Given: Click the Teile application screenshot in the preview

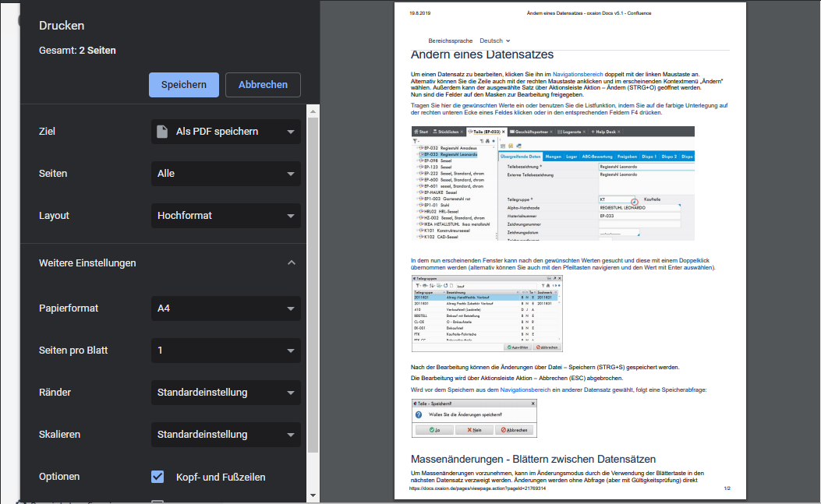Looking at the screenshot, I should [x=552, y=184].
